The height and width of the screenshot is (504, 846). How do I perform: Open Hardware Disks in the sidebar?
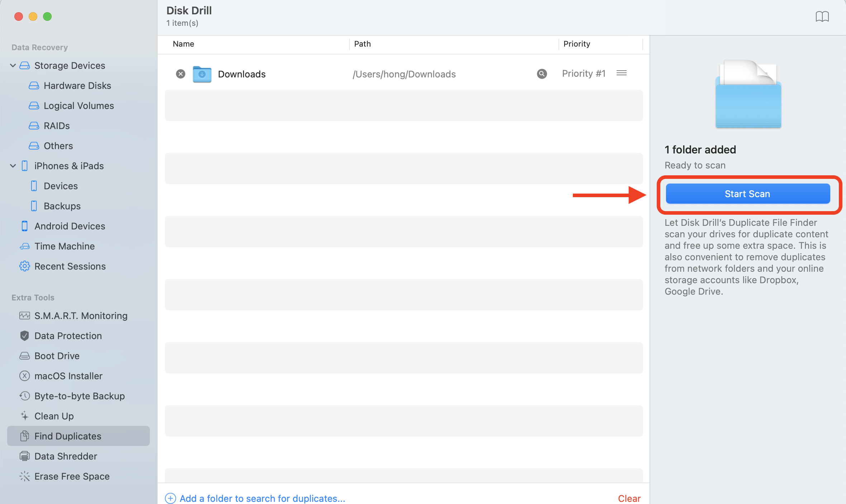click(x=77, y=86)
